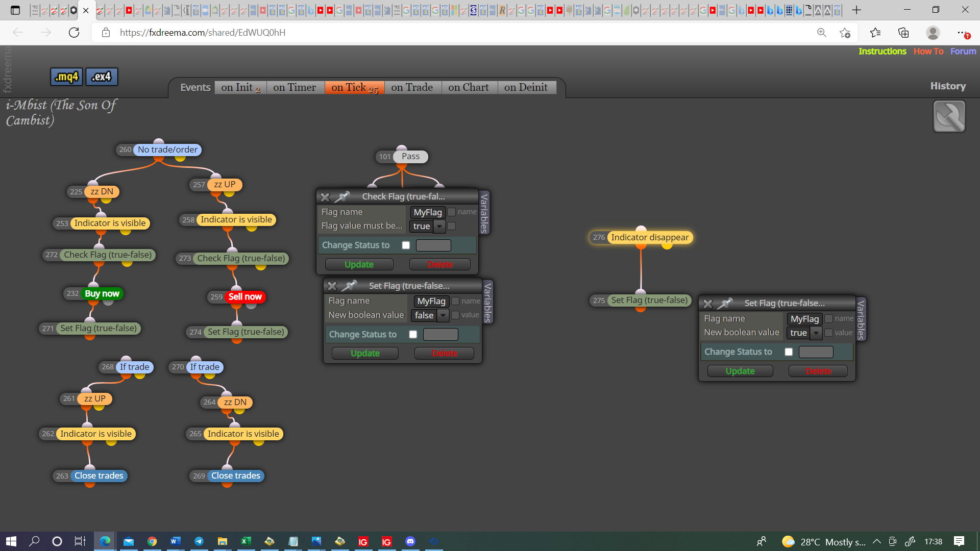Image resolution: width=980 pixels, height=551 pixels.
Task: Switch to the on Trade tab
Action: pyautogui.click(x=412, y=87)
